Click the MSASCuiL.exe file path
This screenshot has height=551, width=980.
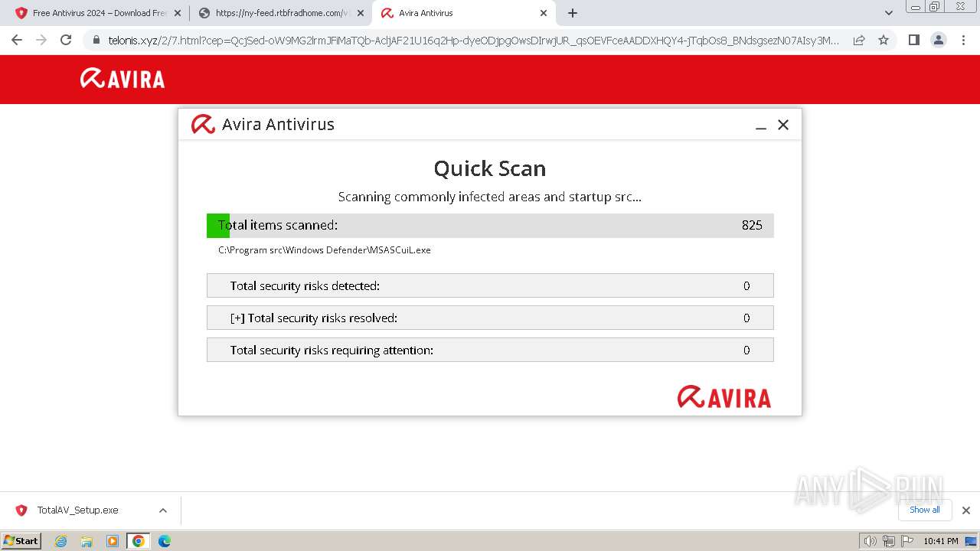pyautogui.click(x=325, y=250)
